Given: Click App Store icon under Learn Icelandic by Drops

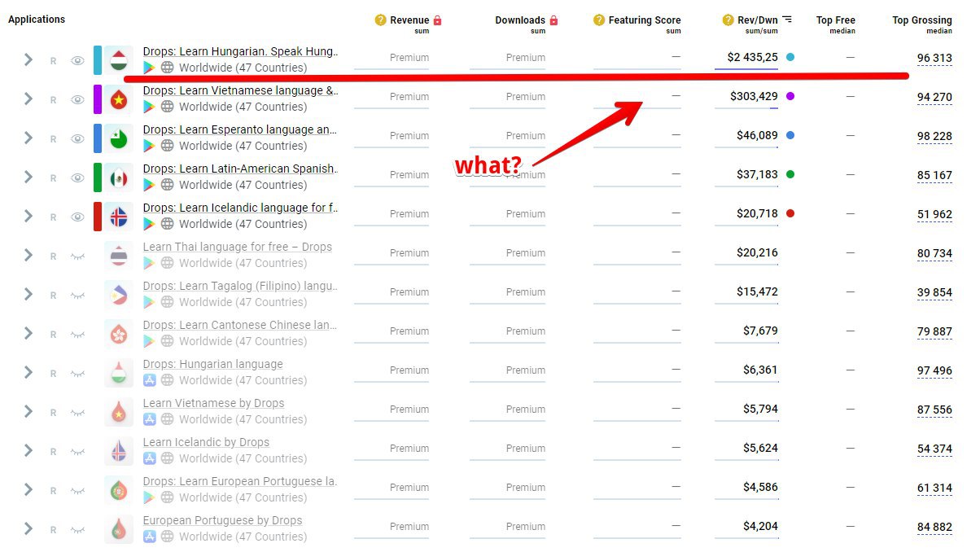Looking at the screenshot, I should click(x=150, y=458).
